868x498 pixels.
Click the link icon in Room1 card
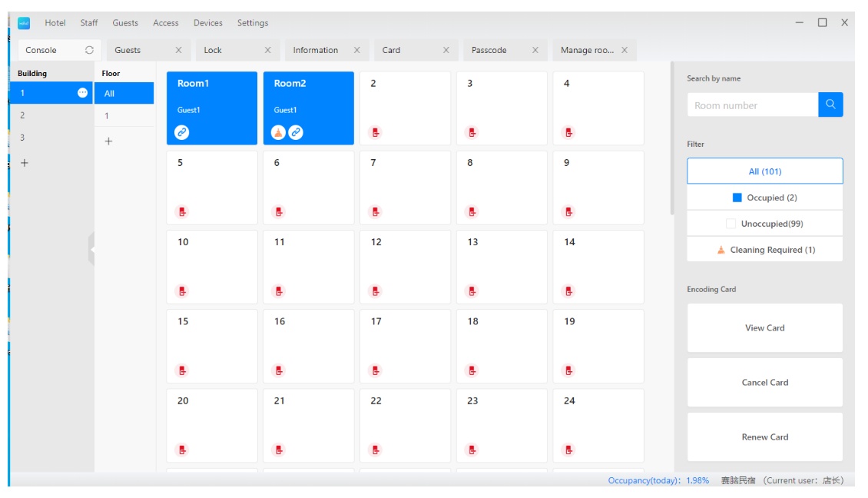tap(182, 132)
